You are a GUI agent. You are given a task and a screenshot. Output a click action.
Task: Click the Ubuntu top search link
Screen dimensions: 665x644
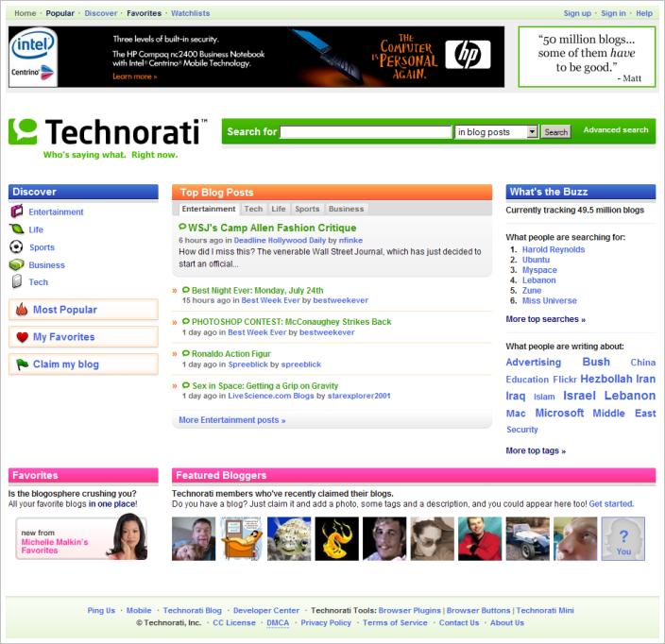(536, 260)
